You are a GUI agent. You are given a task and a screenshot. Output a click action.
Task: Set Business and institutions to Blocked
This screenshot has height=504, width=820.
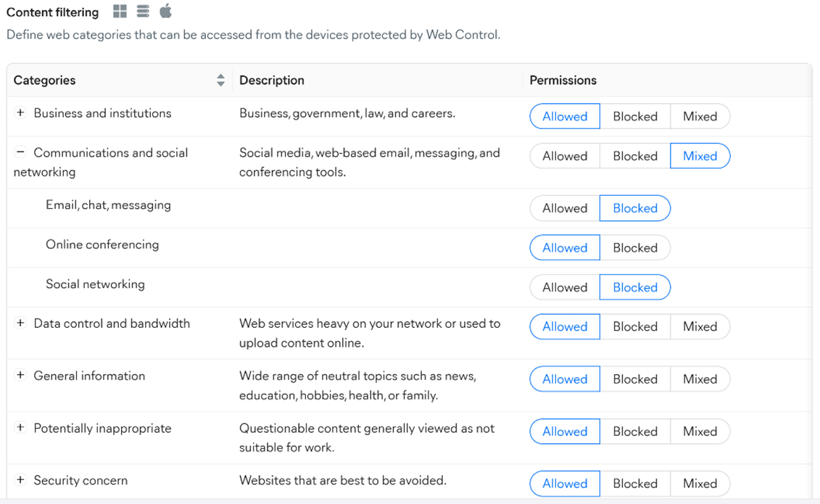point(635,117)
